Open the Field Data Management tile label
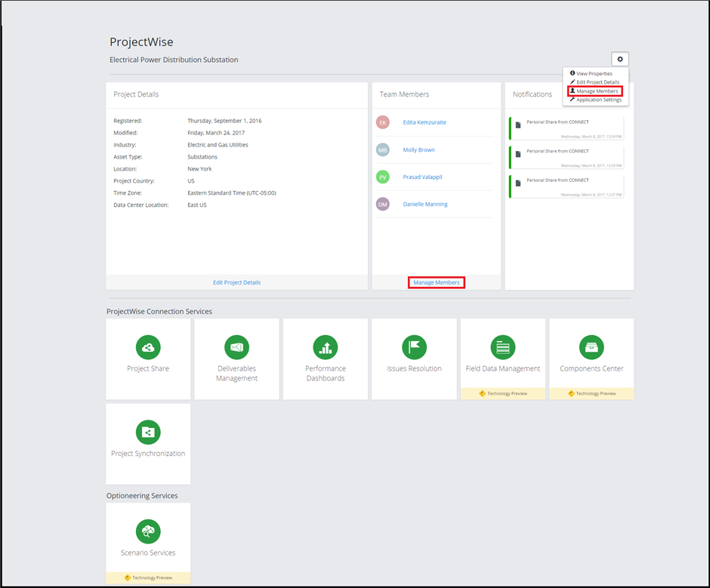710x588 pixels. click(x=503, y=368)
